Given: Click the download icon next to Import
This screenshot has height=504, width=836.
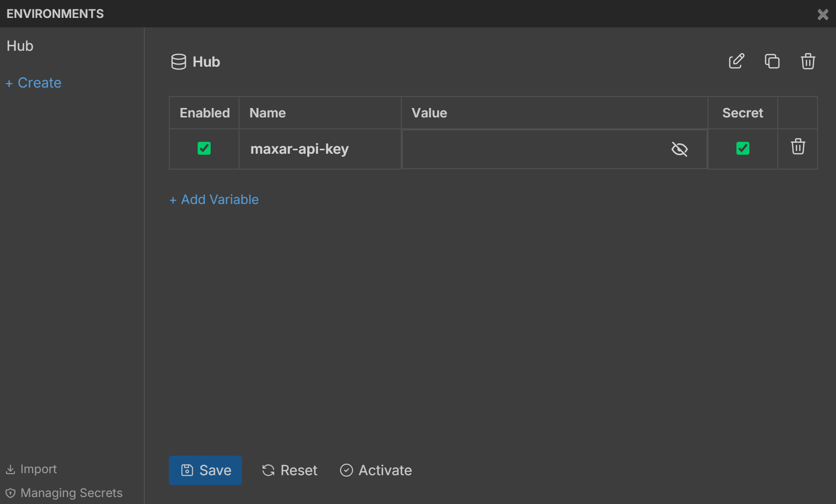Looking at the screenshot, I should 10,469.
